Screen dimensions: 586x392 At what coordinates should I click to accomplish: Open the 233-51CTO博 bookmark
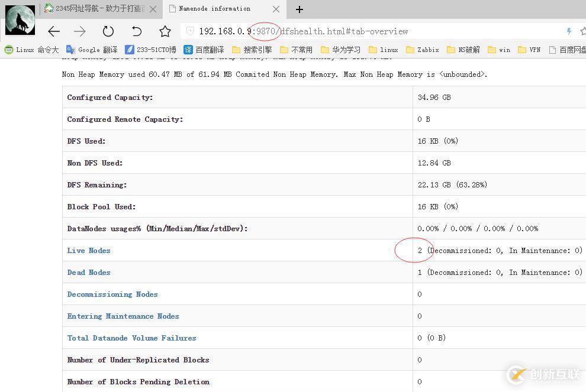[x=150, y=50]
